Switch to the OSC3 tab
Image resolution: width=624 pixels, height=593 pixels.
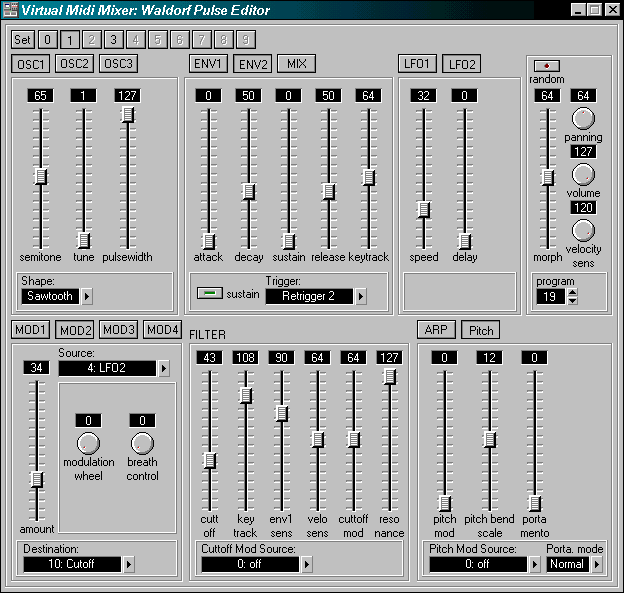coord(118,64)
